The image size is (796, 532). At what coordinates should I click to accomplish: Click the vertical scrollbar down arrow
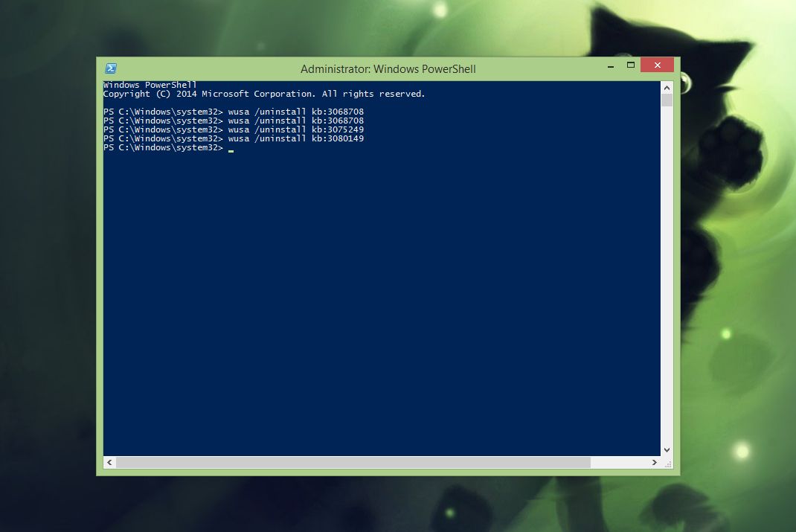pos(667,449)
